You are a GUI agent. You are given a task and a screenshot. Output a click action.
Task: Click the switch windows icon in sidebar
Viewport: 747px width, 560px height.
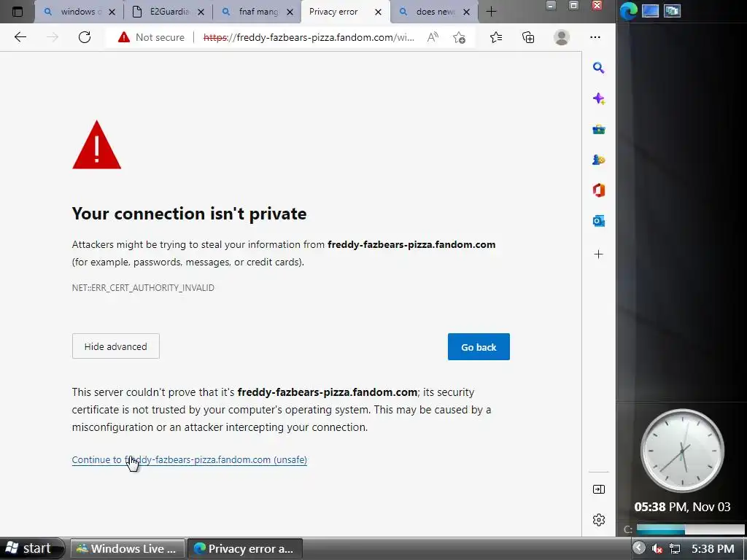672,10
